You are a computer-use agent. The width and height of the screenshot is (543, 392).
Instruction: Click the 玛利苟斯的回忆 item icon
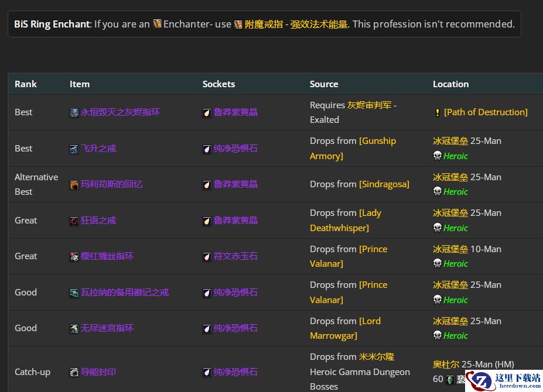point(74,185)
